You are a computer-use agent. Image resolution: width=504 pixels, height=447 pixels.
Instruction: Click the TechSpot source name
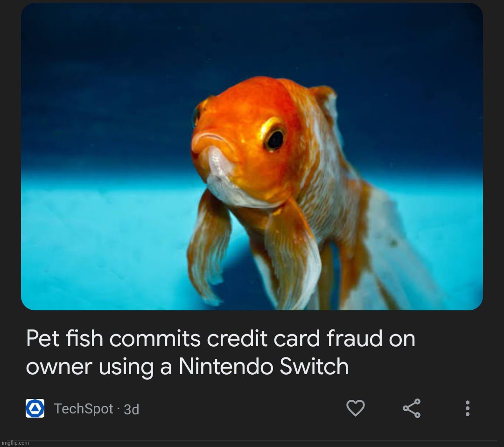coord(84,409)
